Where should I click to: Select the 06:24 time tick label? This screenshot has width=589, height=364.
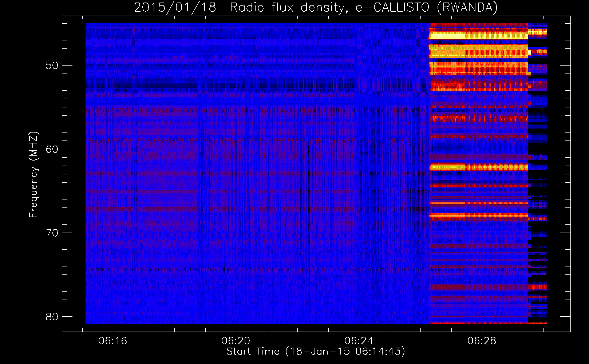point(359,341)
